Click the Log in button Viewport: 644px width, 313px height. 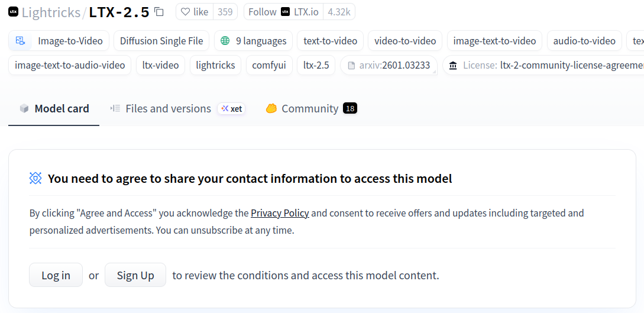tap(56, 275)
